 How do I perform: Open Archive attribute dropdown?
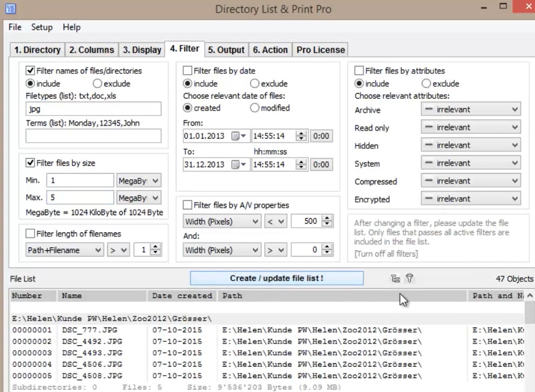471,110
